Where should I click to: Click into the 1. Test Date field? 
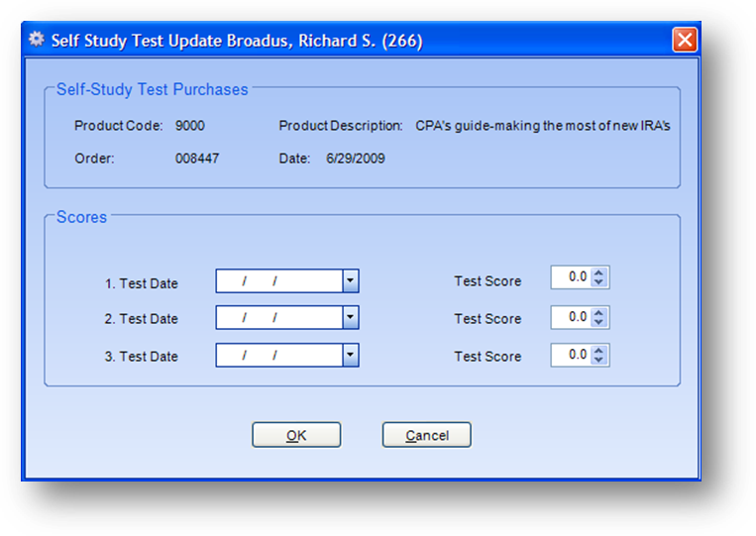[x=279, y=281]
